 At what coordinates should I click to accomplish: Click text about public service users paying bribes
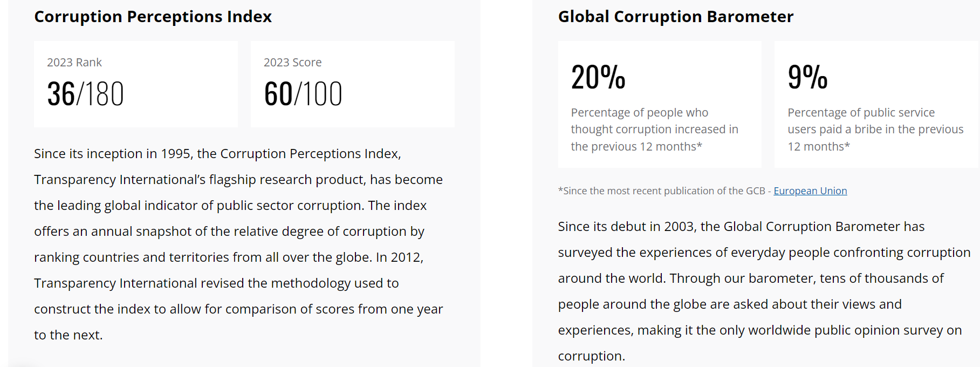click(875, 130)
